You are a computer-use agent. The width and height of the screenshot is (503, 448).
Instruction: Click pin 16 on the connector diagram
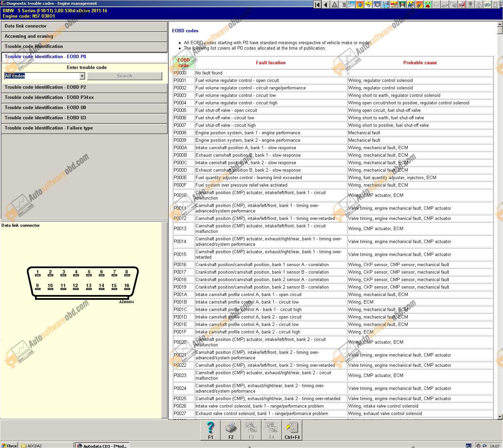127,287
